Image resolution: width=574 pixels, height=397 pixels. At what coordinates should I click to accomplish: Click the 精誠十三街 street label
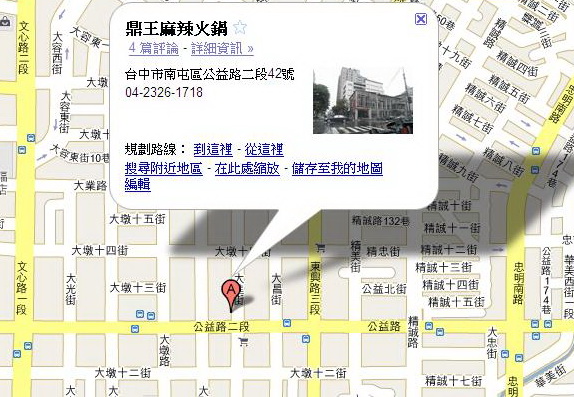443,267
